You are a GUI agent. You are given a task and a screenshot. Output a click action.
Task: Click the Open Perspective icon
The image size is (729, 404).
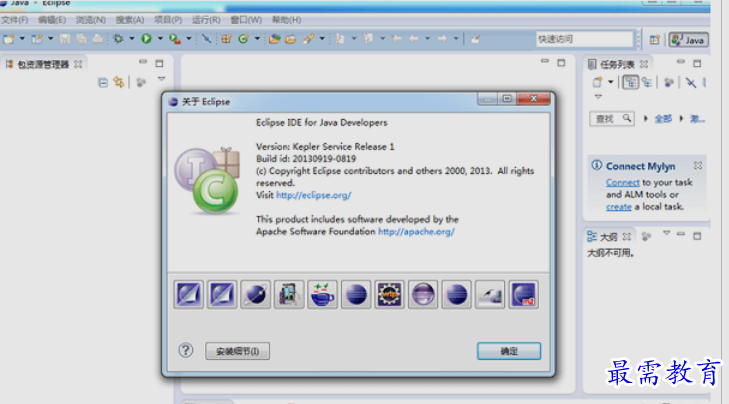[655, 40]
